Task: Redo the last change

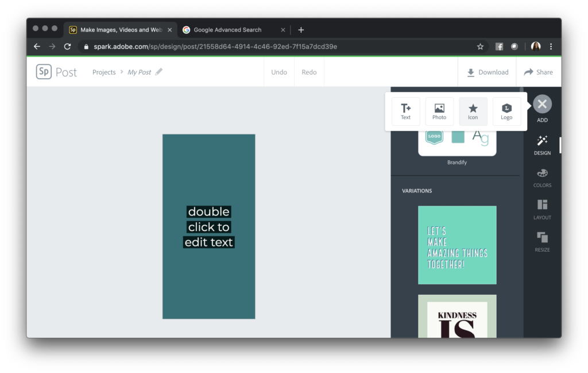Action: (309, 72)
